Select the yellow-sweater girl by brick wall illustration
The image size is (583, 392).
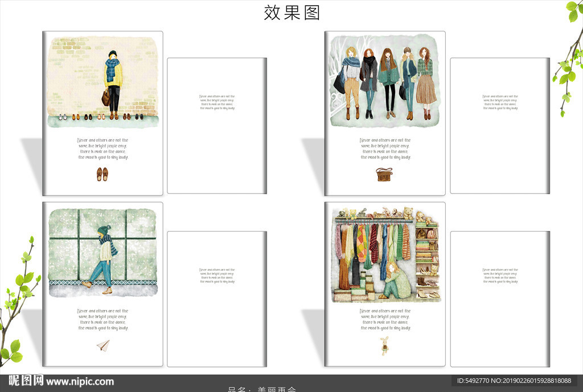click(102, 82)
